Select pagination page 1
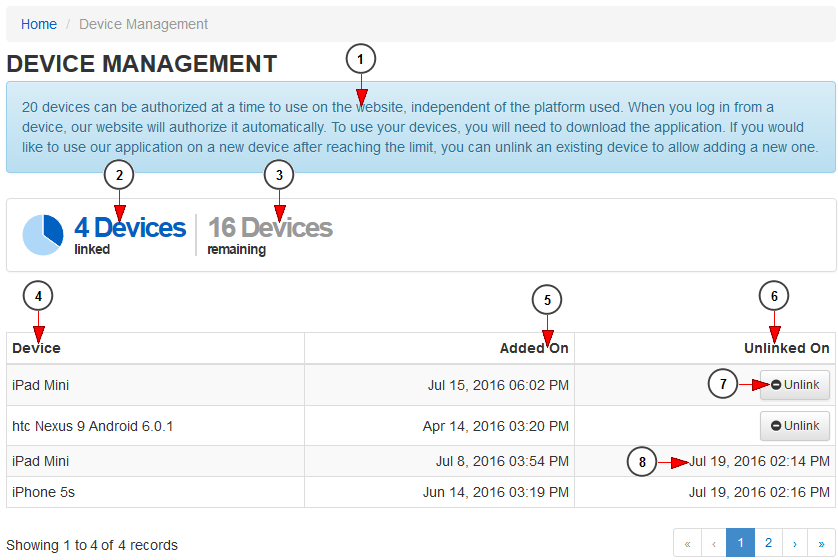This screenshot has height=560, width=838. click(x=740, y=543)
